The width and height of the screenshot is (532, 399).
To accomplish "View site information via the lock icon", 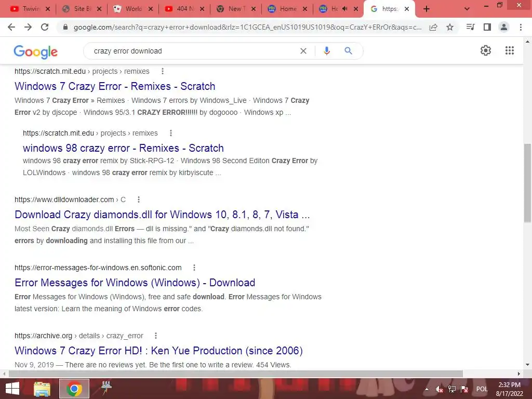I will pos(65,27).
